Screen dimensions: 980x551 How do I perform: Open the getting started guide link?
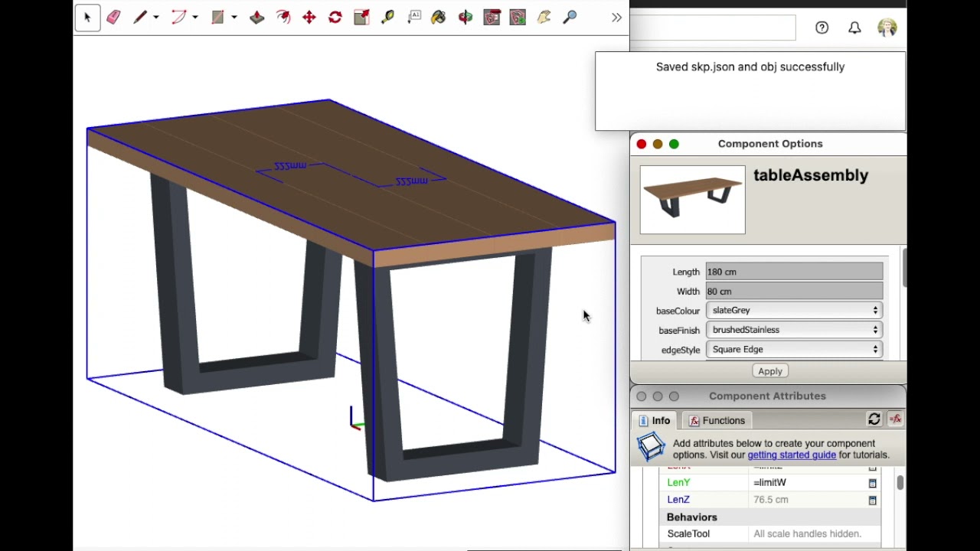coord(791,455)
